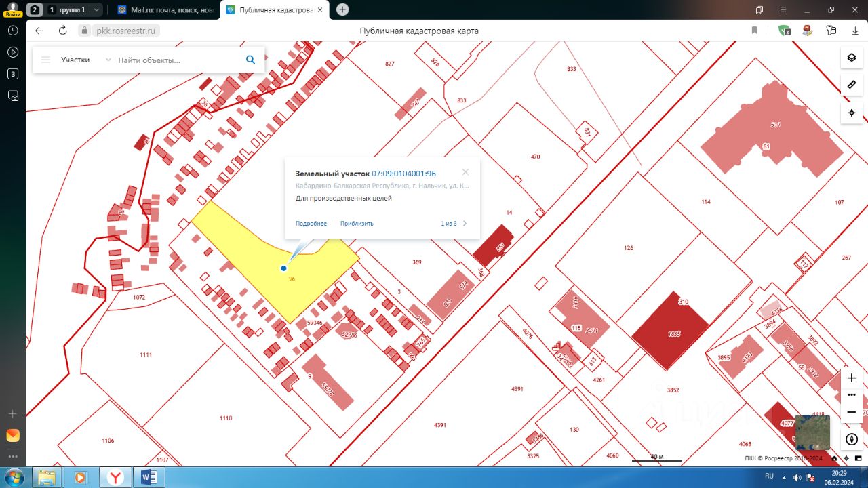Click the Подробнее link in popup

(x=311, y=224)
